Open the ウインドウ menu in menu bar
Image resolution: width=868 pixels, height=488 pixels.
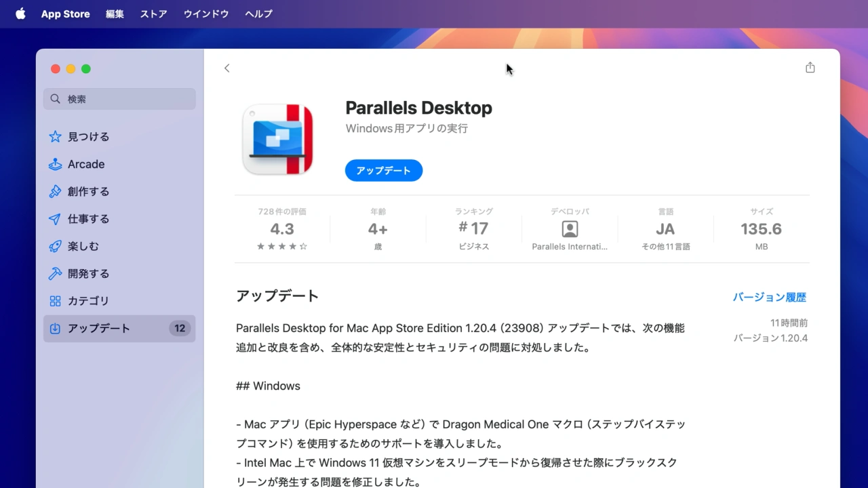(x=206, y=14)
